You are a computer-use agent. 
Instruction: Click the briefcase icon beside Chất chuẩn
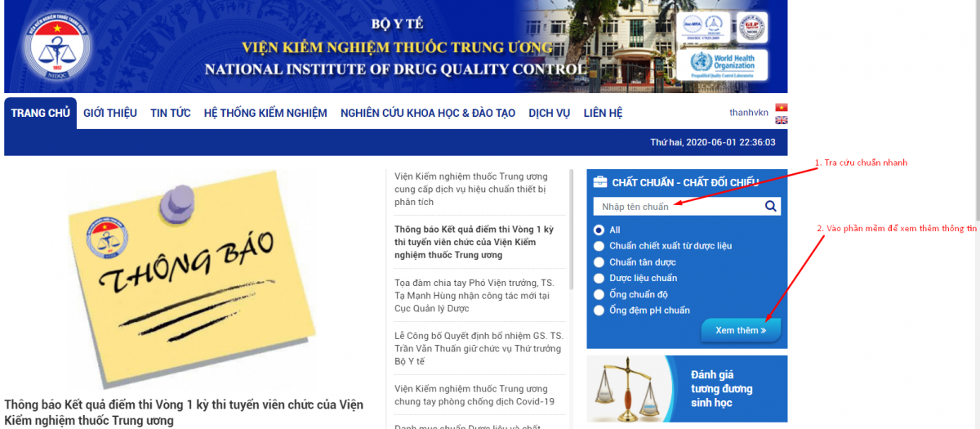click(x=600, y=182)
